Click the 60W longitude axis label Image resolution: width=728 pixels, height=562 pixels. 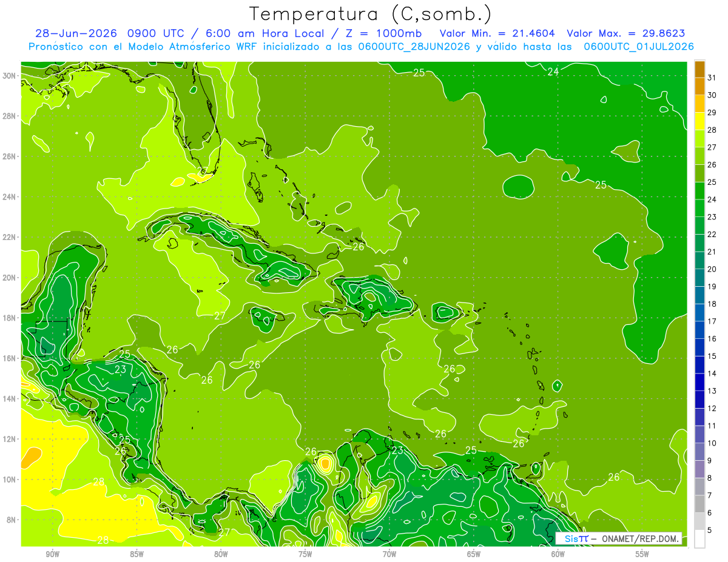coord(558,554)
